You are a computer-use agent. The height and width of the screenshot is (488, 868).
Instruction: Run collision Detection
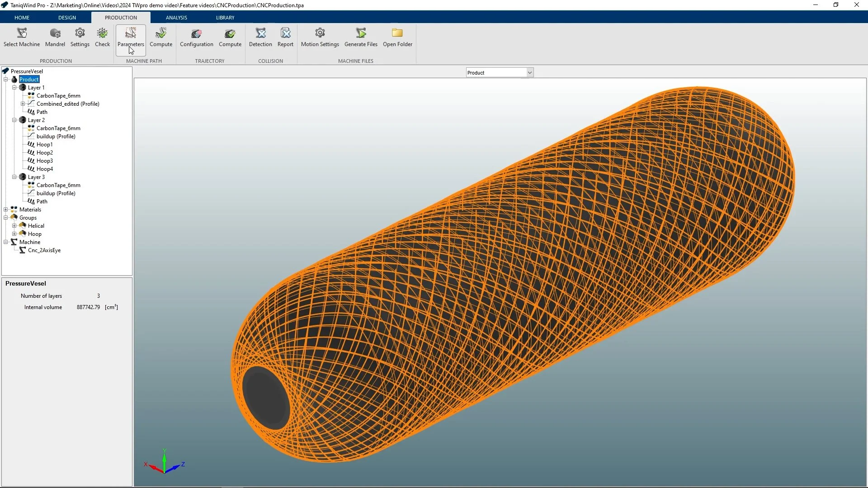[260, 37]
